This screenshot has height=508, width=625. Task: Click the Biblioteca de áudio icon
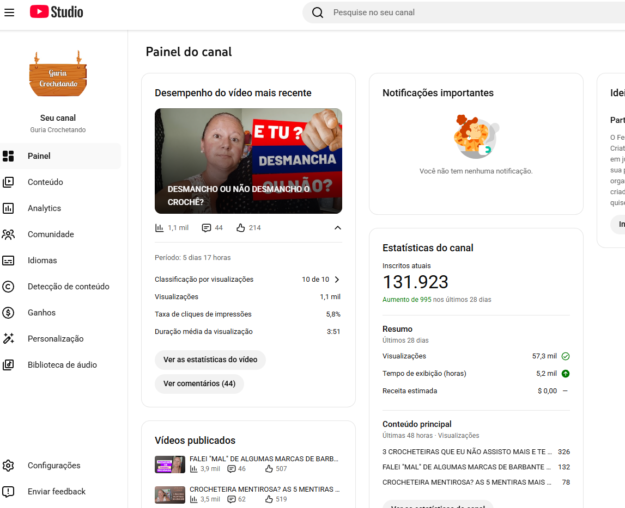point(8,365)
